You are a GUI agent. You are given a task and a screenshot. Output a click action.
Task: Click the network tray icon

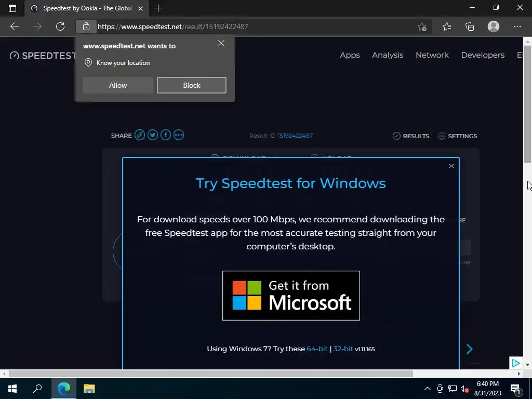point(453,389)
